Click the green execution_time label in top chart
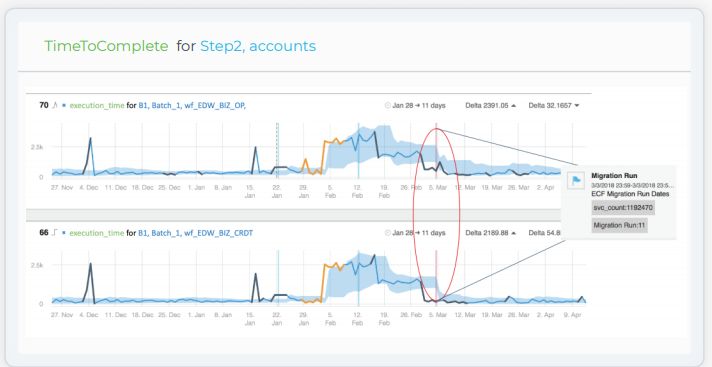Viewport: 712px width, 367px height. pyautogui.click(x=97, y=105)
